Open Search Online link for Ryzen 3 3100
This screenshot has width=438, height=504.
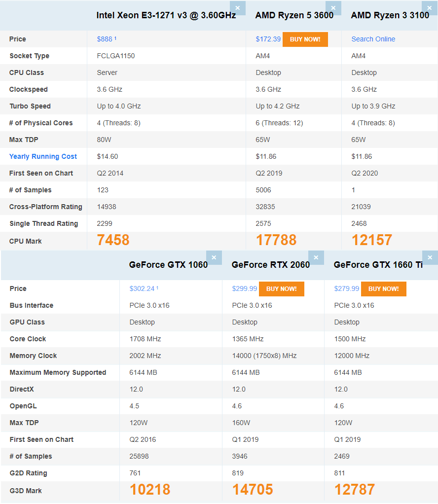(373, 39)
